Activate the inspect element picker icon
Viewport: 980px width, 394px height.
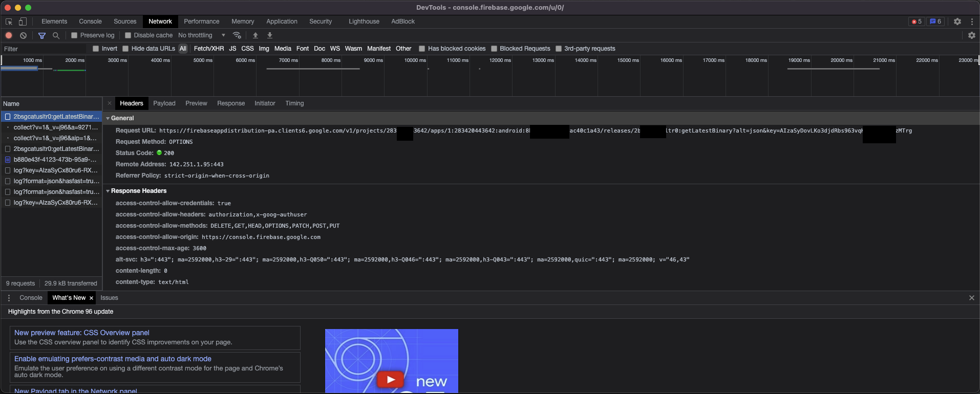tap(9, 21)
